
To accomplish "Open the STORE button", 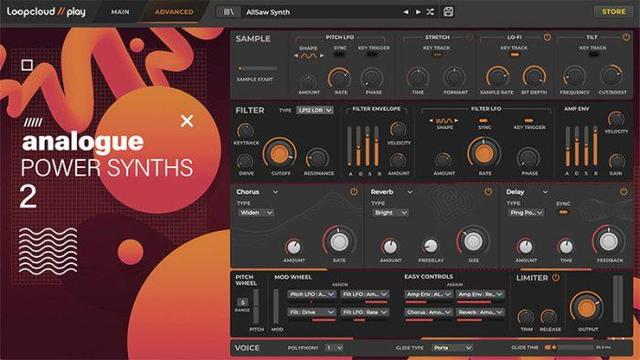I will pos(613,12).
